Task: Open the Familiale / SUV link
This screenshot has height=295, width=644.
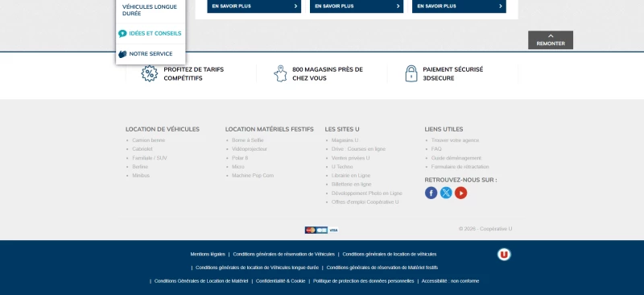Action: pyautogui.click(x=150, y=158)
